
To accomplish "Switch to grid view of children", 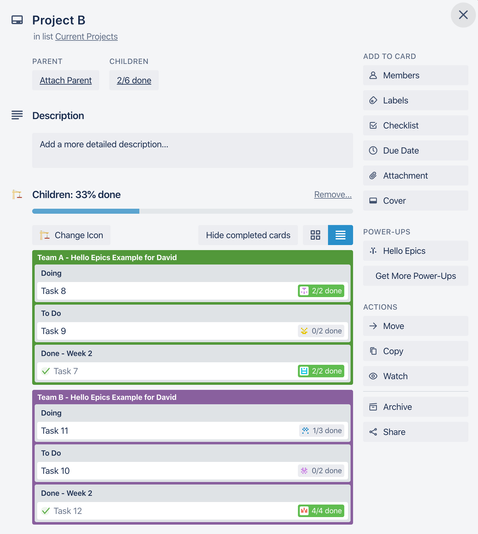I will point(315,235).
